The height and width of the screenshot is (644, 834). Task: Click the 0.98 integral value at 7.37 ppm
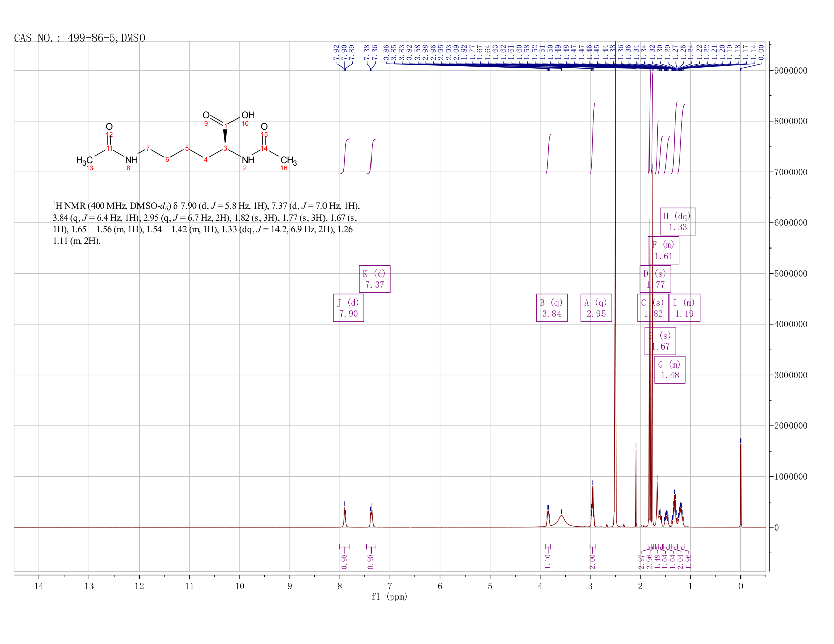click(371, 561)
